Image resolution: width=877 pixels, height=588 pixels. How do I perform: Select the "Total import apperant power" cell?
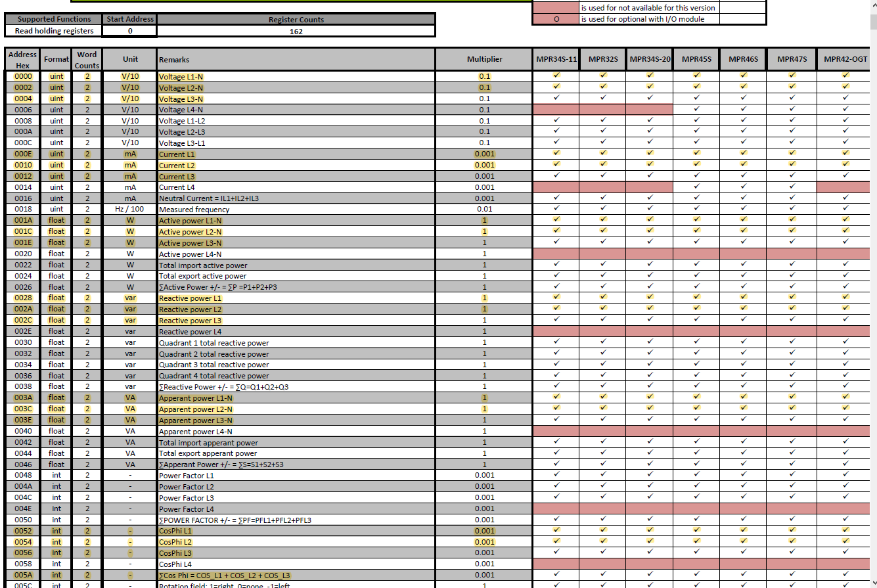point(296,442)
